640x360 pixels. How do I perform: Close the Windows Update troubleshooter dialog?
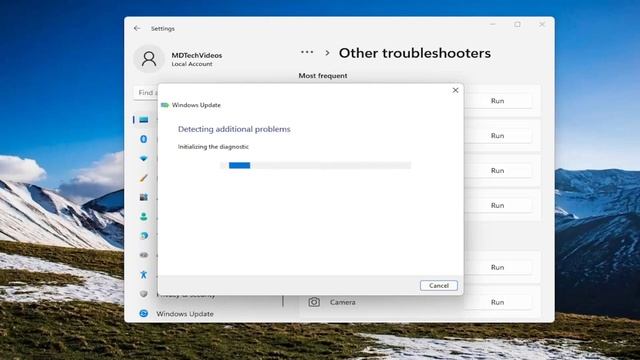pyautogui.click(x=456, y=90)
